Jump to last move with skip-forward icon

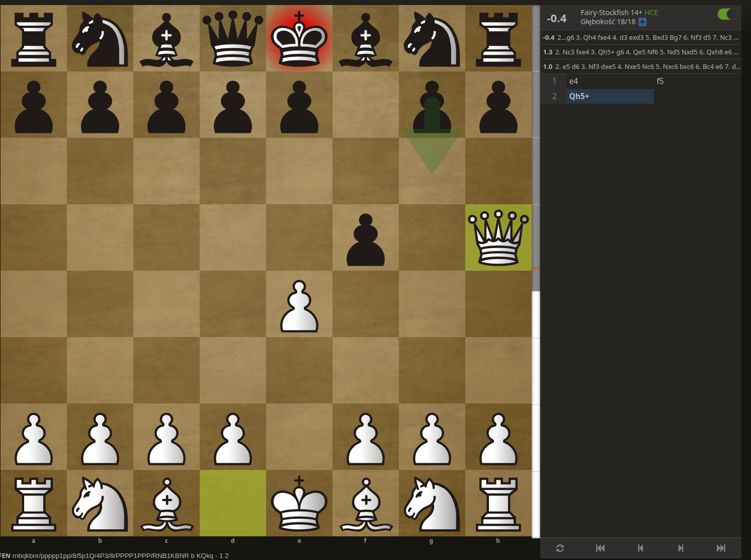coord(721,548)
